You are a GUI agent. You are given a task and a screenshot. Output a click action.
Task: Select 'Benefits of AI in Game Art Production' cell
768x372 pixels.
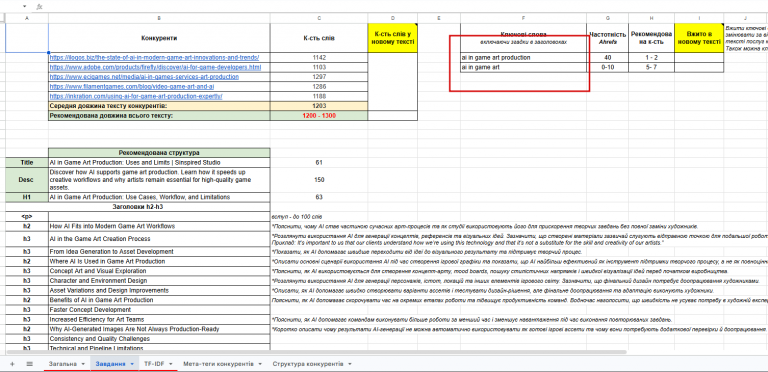(x=159, y=300)
